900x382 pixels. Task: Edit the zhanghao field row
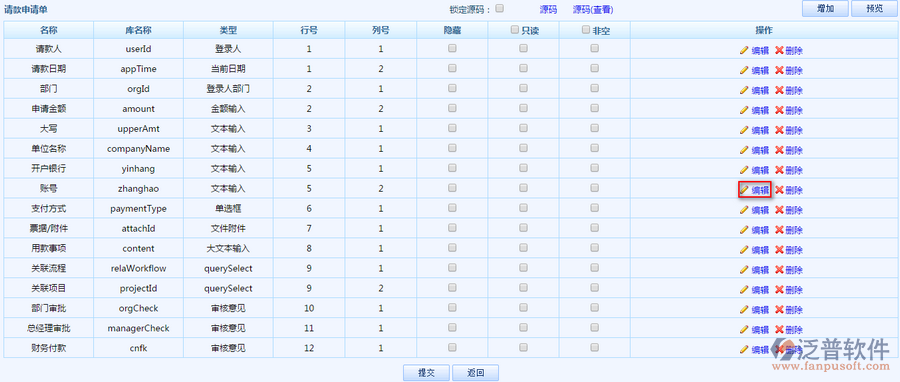pyautogui.click(x=754, y=190)
